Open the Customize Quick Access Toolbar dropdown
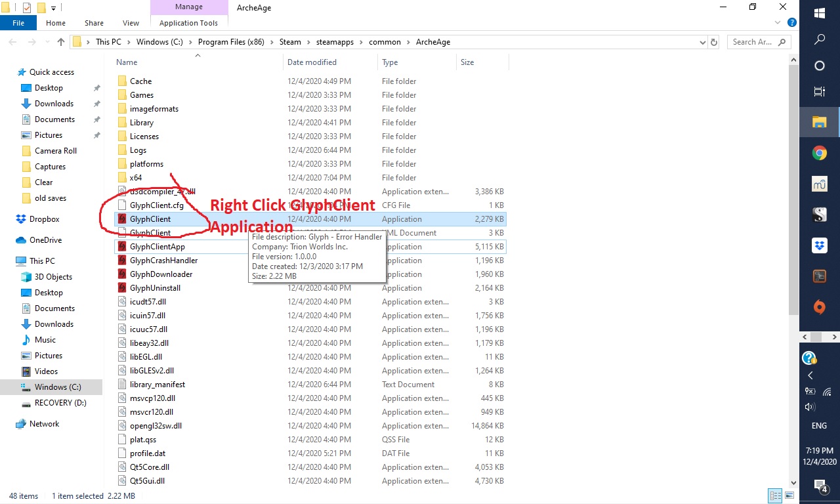840x504 pixels. coord(54,8)
